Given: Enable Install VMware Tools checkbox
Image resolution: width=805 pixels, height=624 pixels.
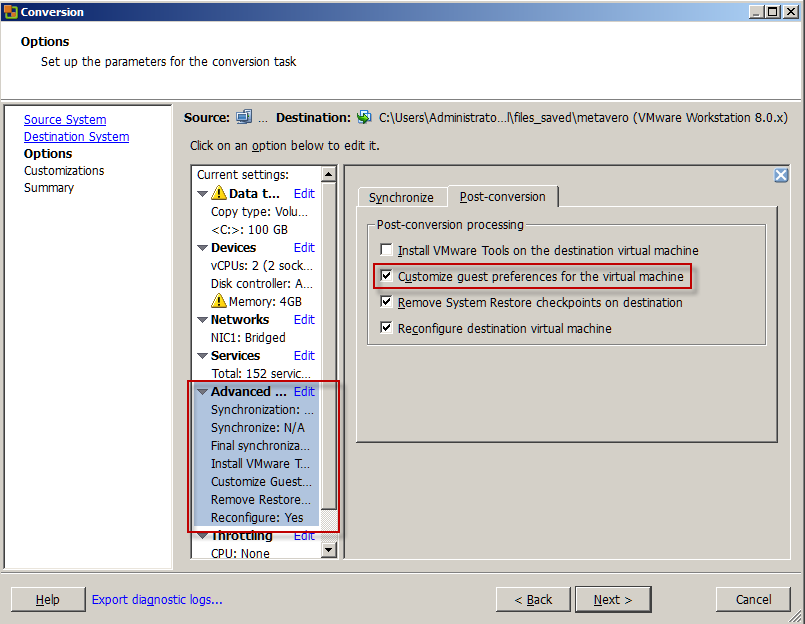Looking at the screenshot, I should coord(386,250).
